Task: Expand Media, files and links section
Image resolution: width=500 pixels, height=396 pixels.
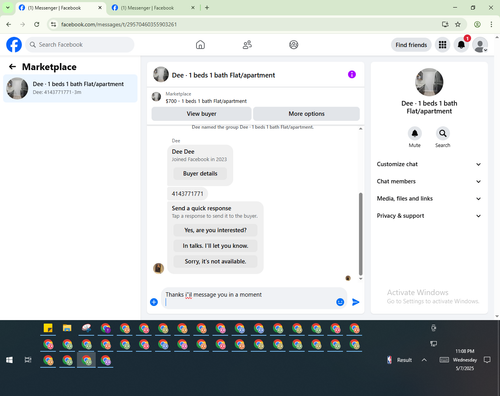Action: [429, 199]
